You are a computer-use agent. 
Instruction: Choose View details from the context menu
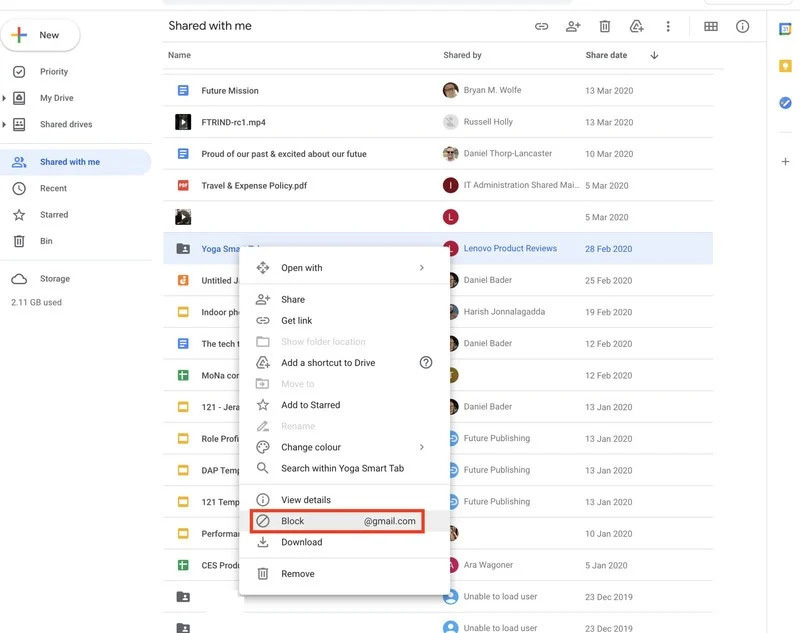tap(344, 500)
